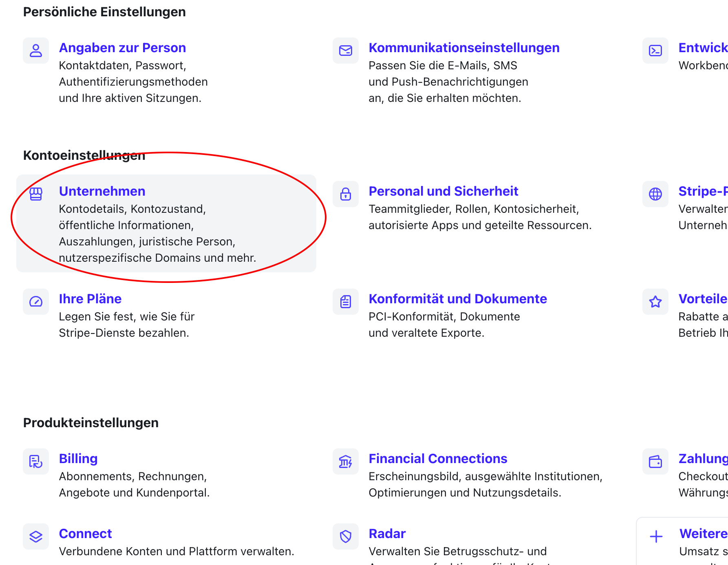Open the Angaben zur Person link
The height and width of the screenshot is (565, 728).
click(x=122, y=48)
